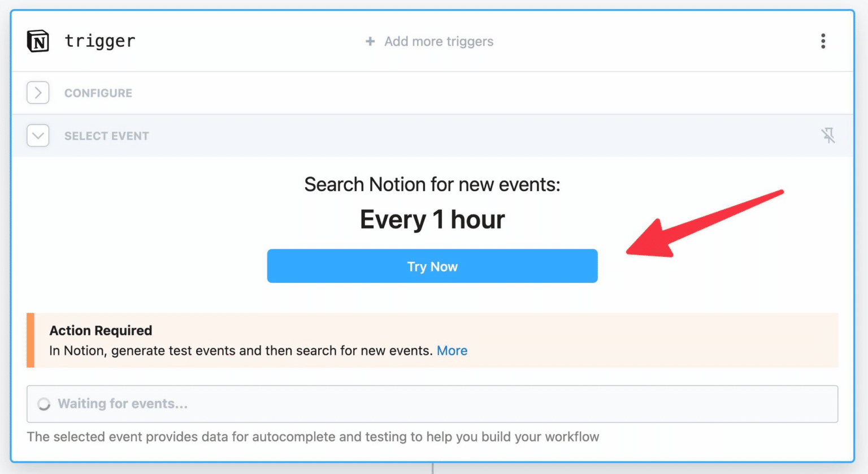Expand the Configure section chevron
Image resolution: width=868 pixels, height=474 pixels.
click(x=38, y=93)
